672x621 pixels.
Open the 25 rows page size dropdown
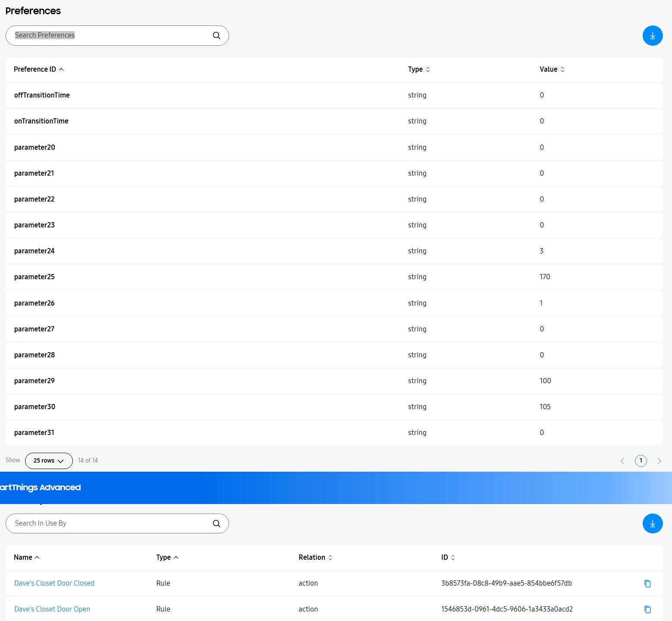click(49, 461)
